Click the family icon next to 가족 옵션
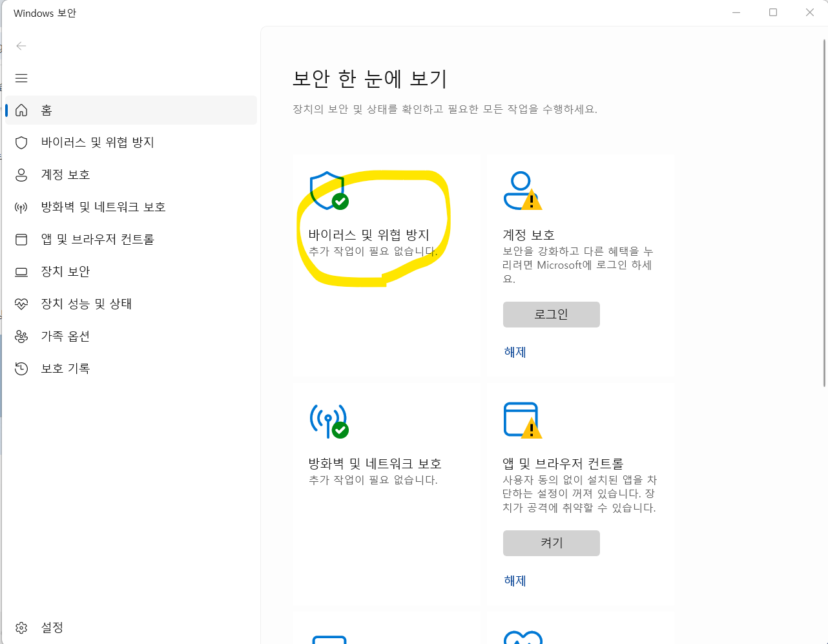This screenshot has height=644, width=828. point(21,337)
